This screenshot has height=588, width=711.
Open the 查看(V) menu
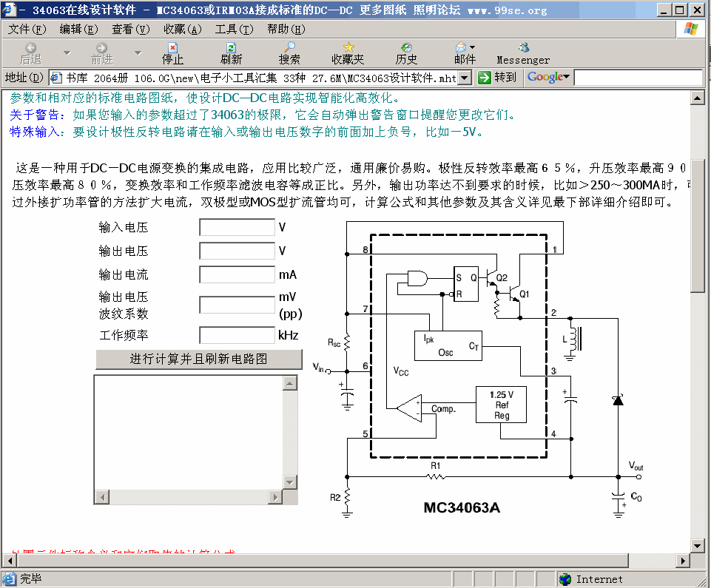tap(131, 30)
